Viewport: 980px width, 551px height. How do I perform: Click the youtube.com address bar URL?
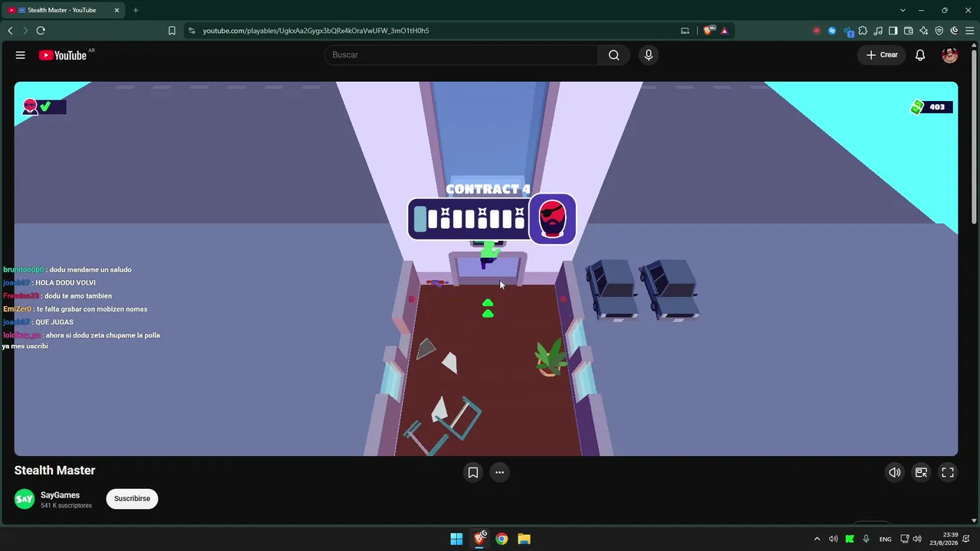tap(315, 31)
